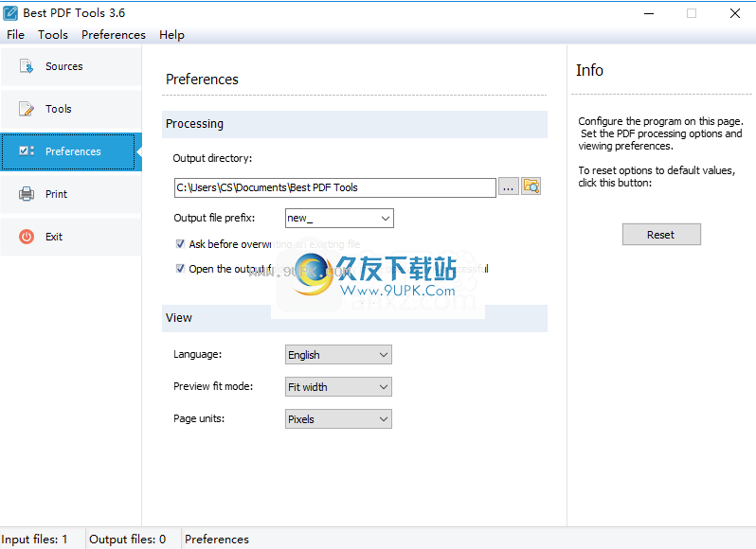Open the Preferences menu in menu bar
This screenshot has width=756, height=549.
pos(114,35)
